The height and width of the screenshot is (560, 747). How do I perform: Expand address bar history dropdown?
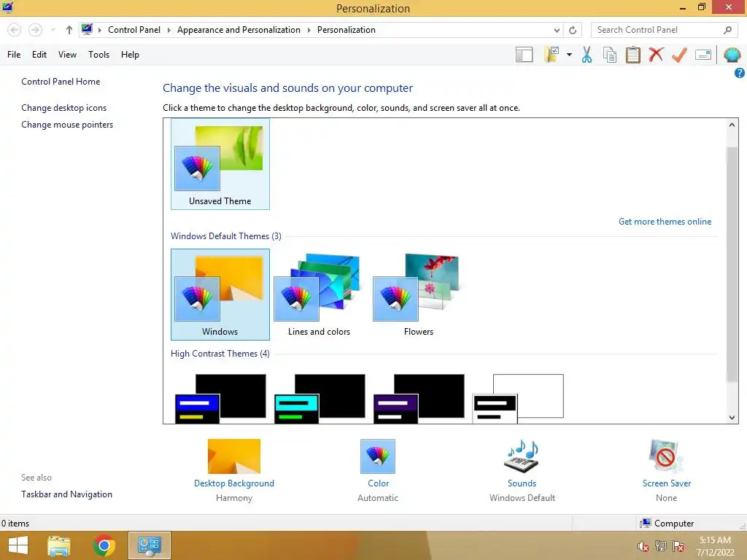click(x=557, y=30)
